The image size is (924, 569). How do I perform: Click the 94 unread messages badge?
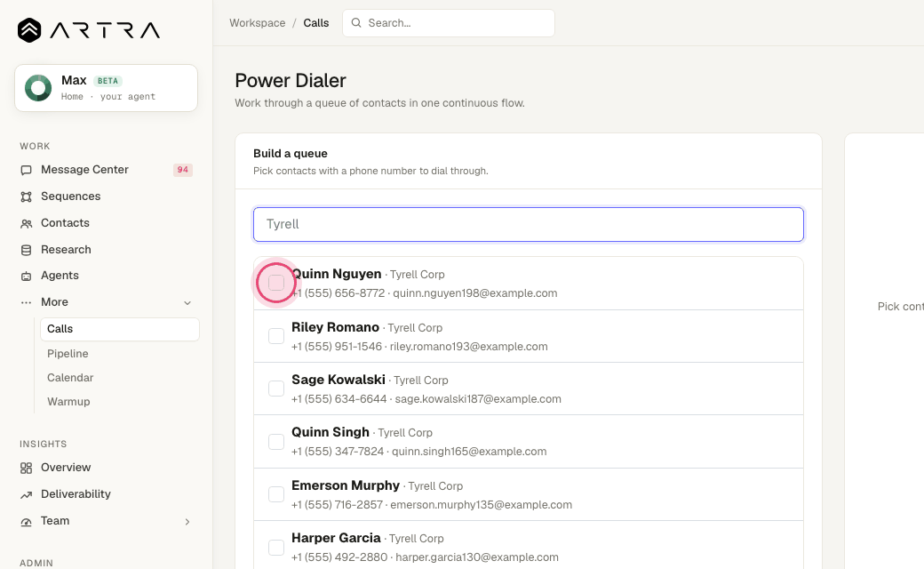[183, 170]
